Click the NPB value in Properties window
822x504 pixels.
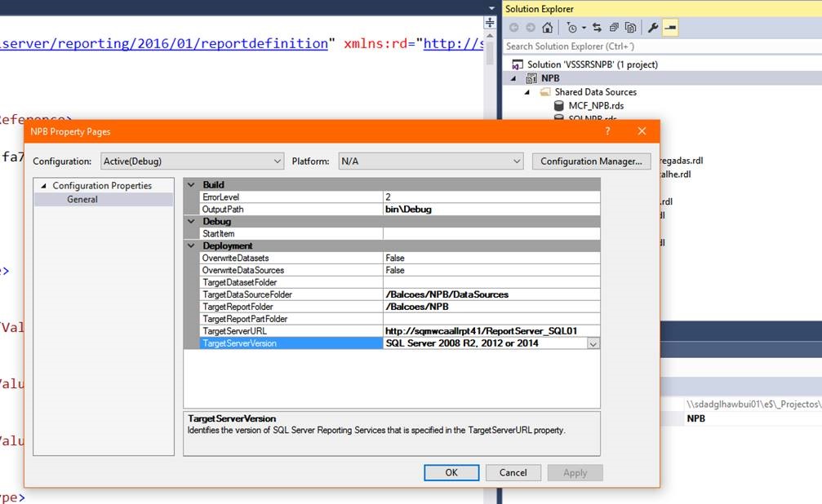click(696, 418)
